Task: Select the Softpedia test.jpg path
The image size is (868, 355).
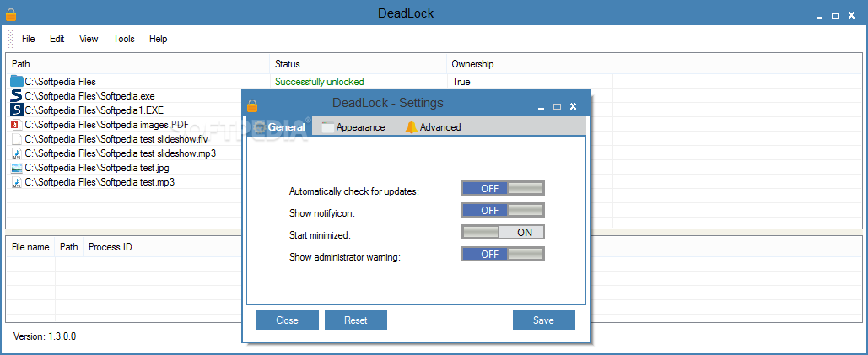Action: 97,168
